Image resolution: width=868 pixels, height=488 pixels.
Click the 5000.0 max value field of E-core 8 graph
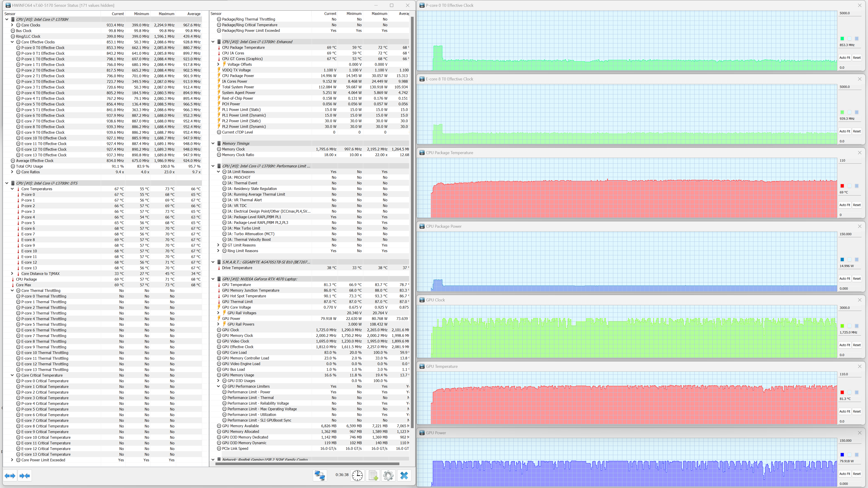849,87
